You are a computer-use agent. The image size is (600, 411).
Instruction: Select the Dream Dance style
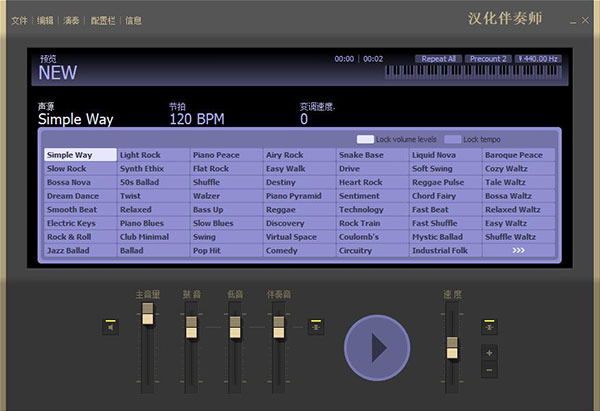(80, 196)
